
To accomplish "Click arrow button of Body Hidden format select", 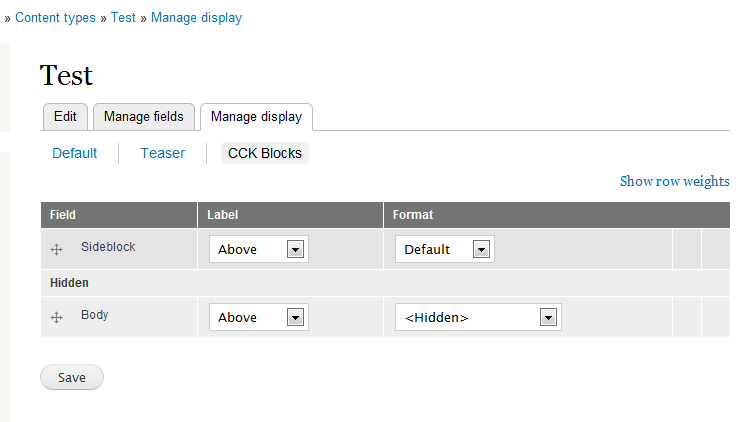I will pos(548,317).
